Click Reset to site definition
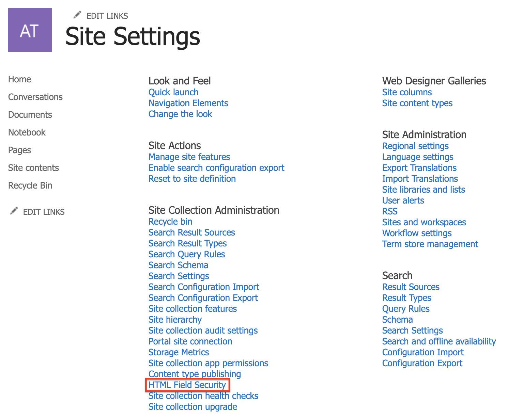Screen dimensions: 507x420 point(192,179)
